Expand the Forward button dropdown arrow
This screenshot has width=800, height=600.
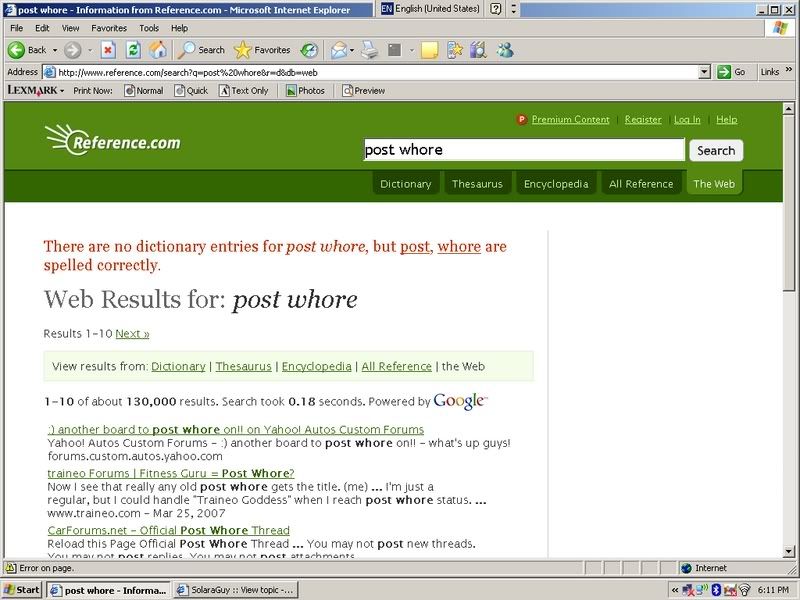click(90, 50)
